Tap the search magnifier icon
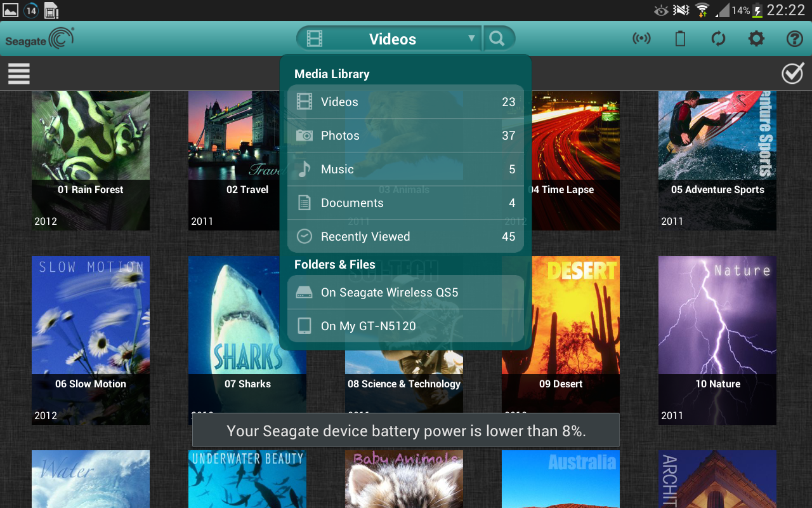The height and width of the screenshot is (508, 812). [498, 39]
